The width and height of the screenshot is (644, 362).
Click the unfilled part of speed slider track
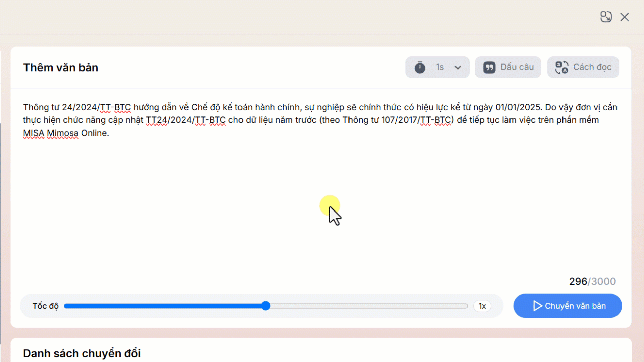369,306
